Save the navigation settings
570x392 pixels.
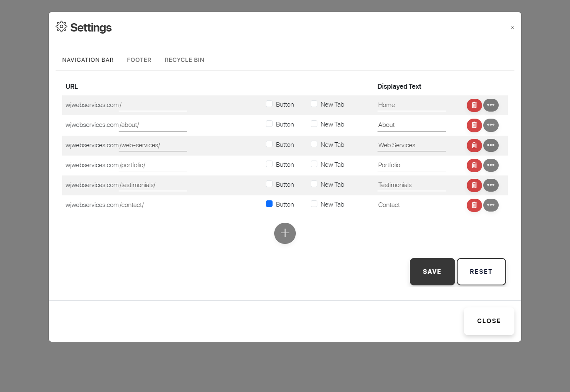click(x=432, y=272)
